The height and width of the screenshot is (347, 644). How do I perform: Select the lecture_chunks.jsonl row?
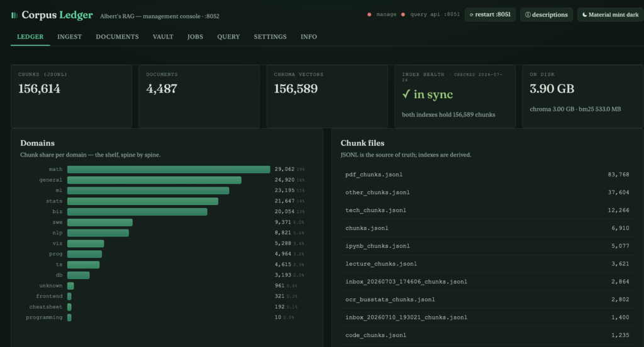coord(487,263)
